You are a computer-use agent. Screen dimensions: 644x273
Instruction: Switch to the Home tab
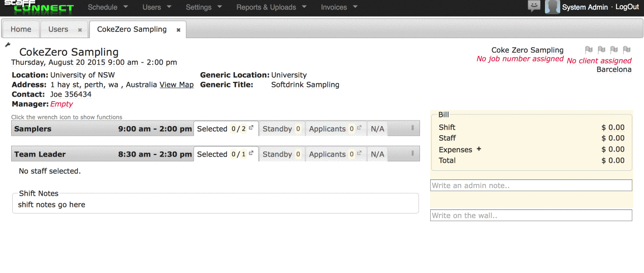[21, 29]
